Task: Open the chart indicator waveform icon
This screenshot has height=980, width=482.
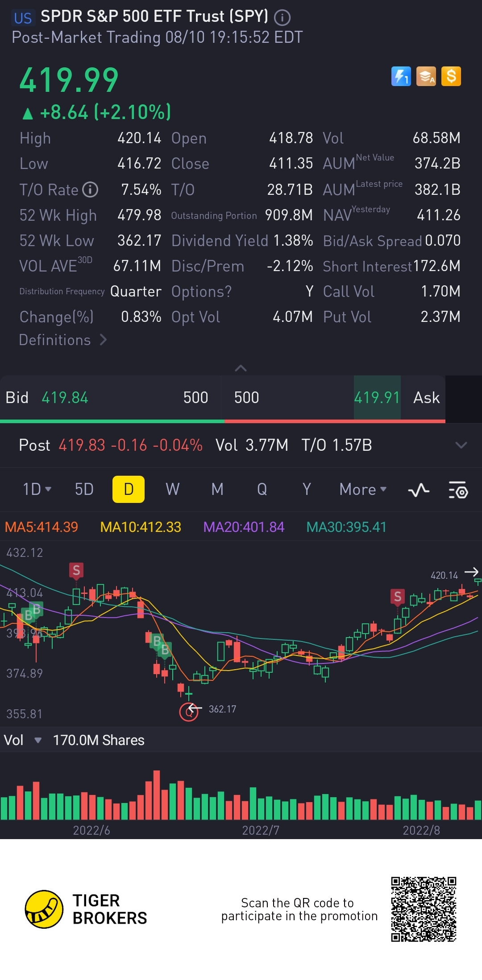Action: coord(419,490)
